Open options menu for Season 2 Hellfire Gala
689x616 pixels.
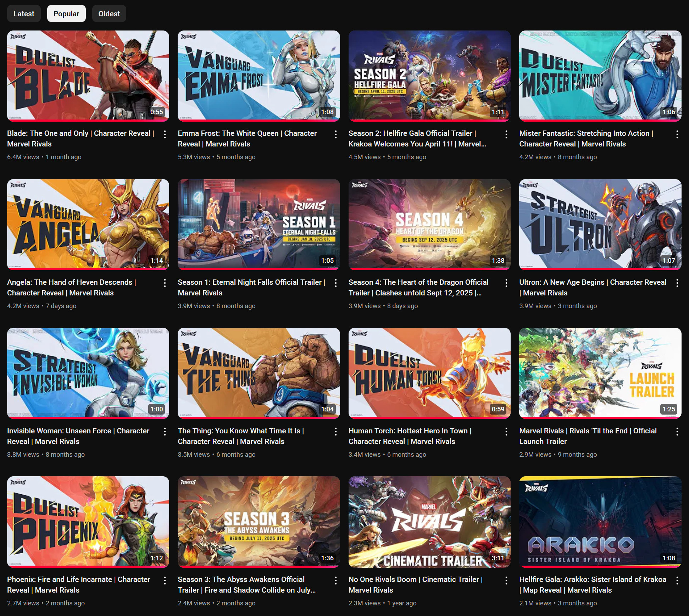point(506,134)
